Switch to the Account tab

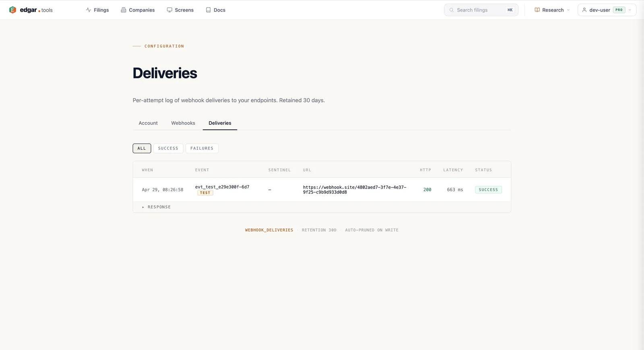pyautogui.click(x=148, y=123)
